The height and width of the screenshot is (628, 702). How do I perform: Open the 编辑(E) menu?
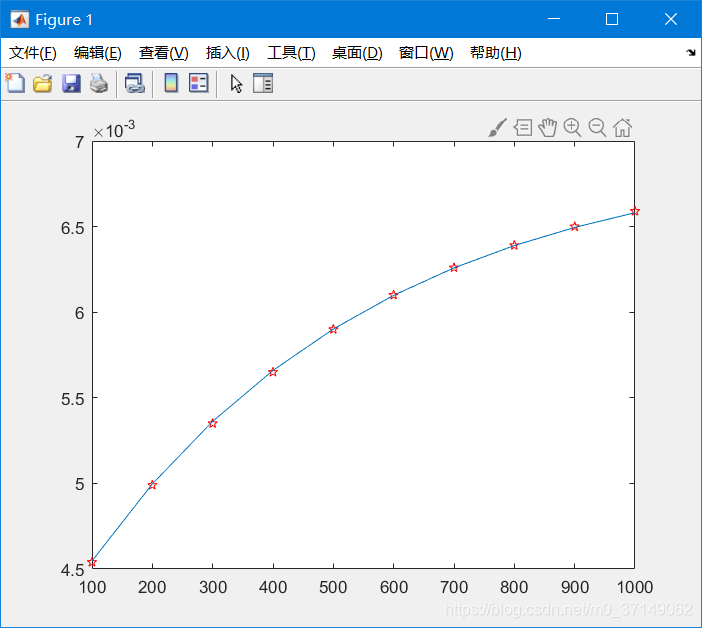point(98,53)
